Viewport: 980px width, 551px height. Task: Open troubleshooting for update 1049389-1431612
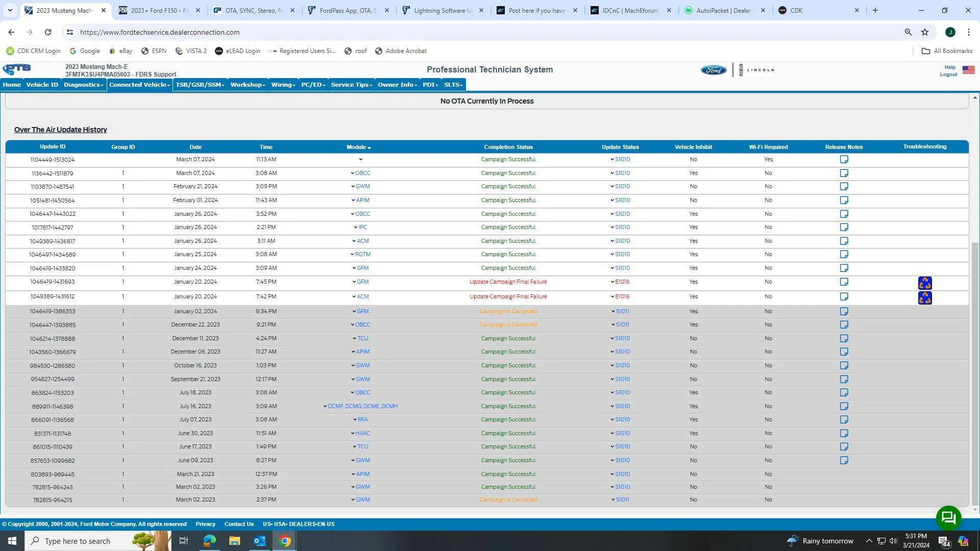pyautogui.click(x=924, y=298)
